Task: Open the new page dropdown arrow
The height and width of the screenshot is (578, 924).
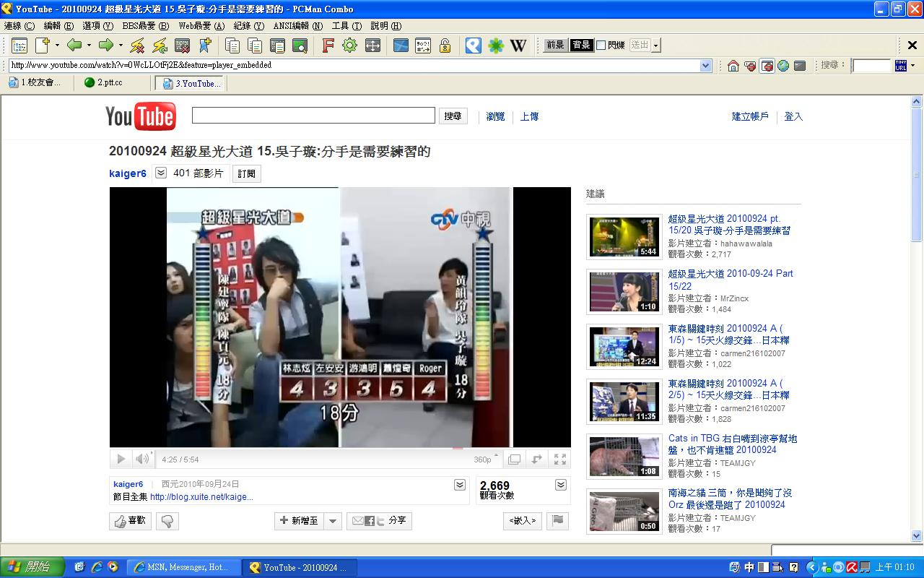Action: (56, 46)
